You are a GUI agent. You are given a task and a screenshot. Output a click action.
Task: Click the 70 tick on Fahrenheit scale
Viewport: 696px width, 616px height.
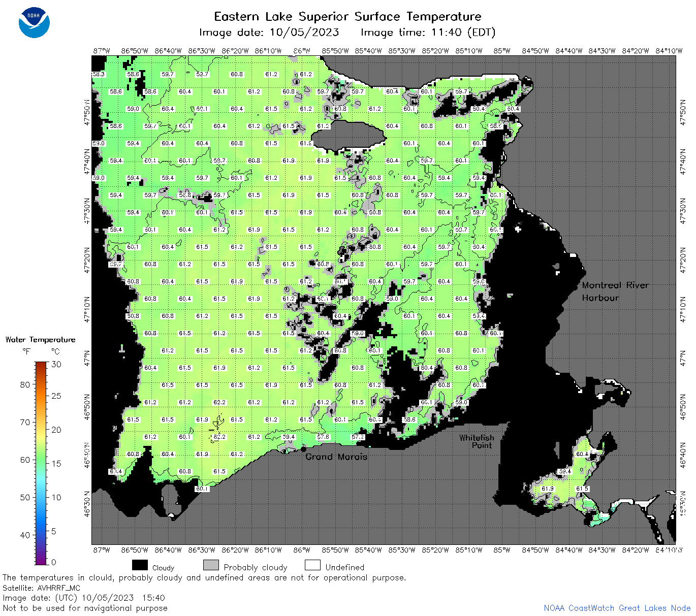[25, 422]
